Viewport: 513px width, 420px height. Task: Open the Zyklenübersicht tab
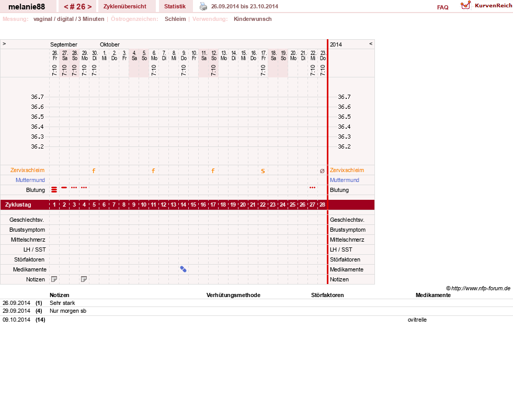125,6
